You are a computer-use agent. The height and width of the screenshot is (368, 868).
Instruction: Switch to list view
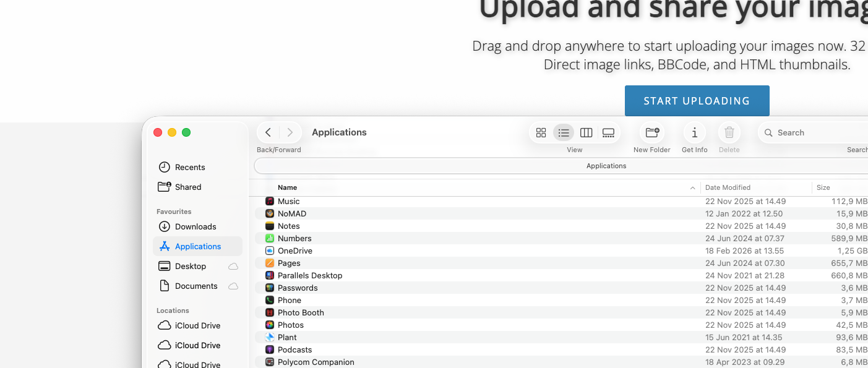coord(563,132)
